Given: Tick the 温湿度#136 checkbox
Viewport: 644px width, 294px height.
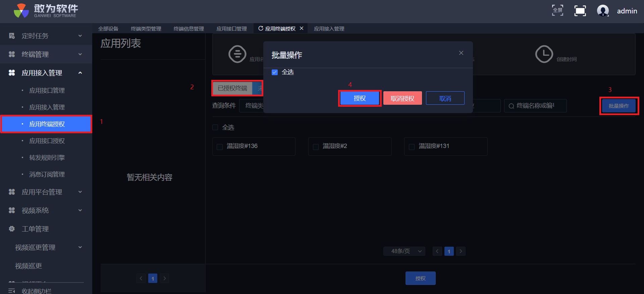Looking at the screenshot, I should (220, 147).
